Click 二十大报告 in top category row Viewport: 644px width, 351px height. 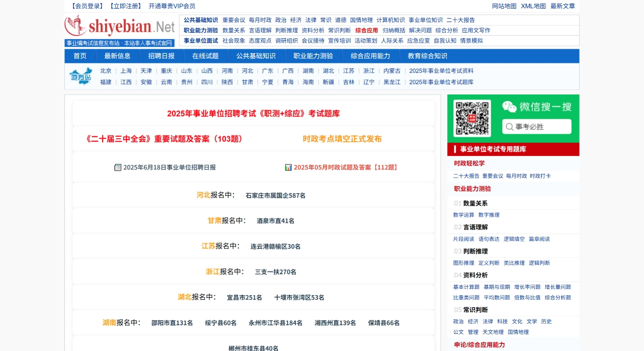[x=460, y=20]
